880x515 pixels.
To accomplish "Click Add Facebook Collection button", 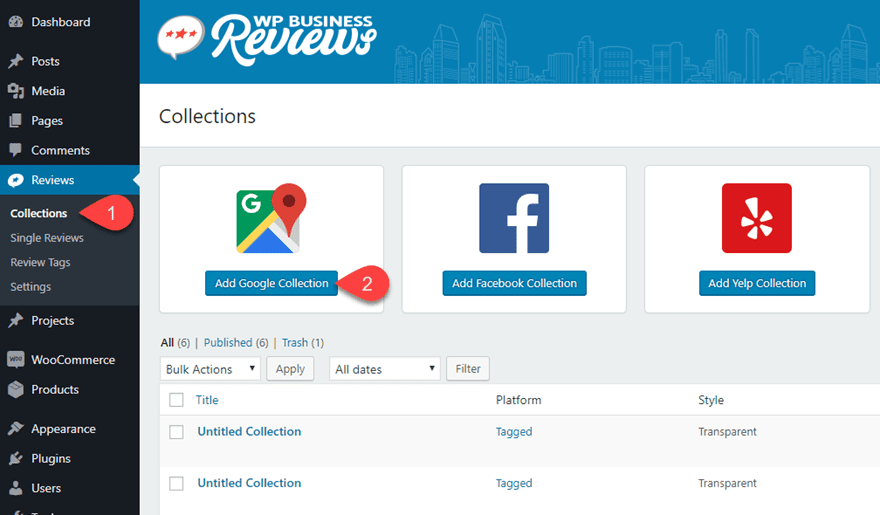I will (x=514, y=283).
